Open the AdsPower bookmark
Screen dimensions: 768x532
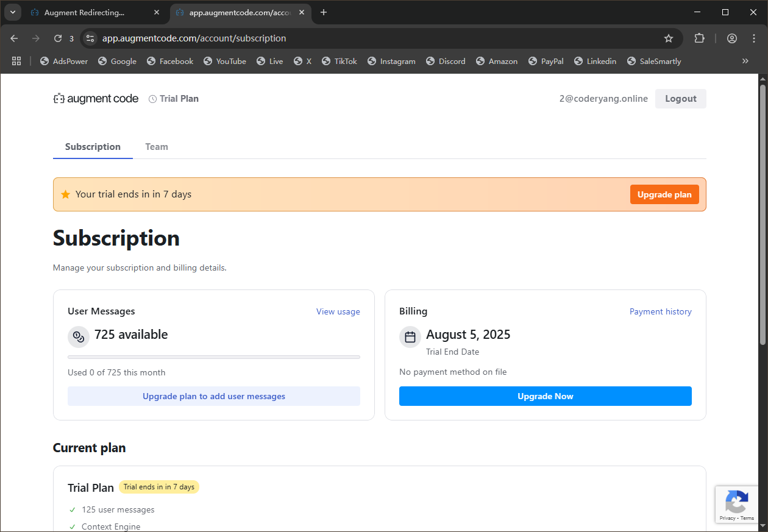[64, 62]
